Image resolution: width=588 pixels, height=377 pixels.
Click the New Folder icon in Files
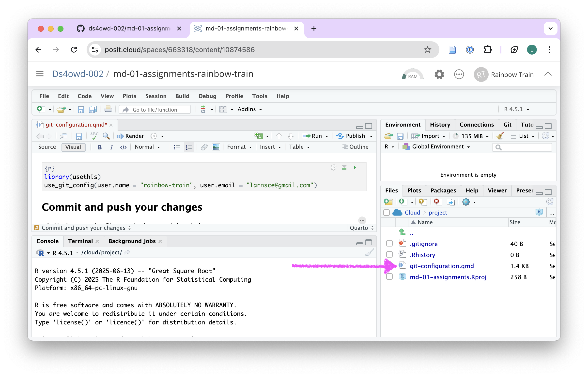pyautogui.click(x=388, y=202)
